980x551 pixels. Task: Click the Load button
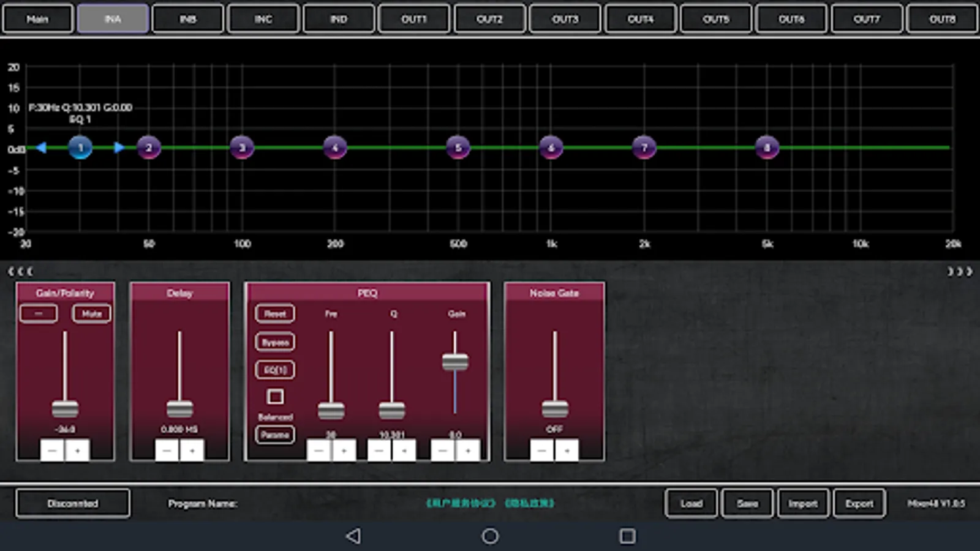692,503
